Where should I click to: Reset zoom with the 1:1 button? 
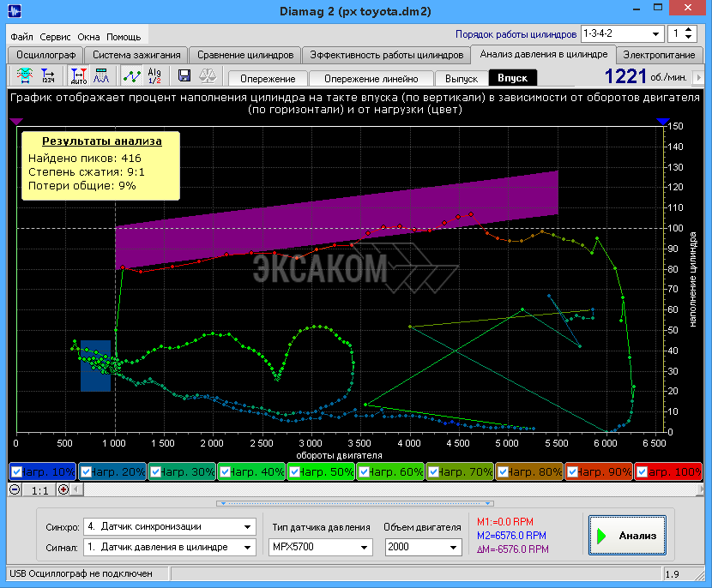[x=39, y=489]
